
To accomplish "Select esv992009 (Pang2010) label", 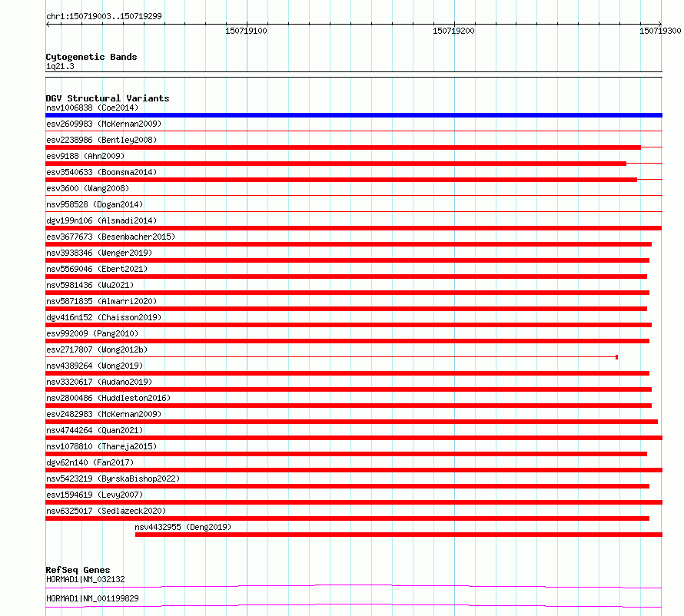I will [x=92, y=333].
